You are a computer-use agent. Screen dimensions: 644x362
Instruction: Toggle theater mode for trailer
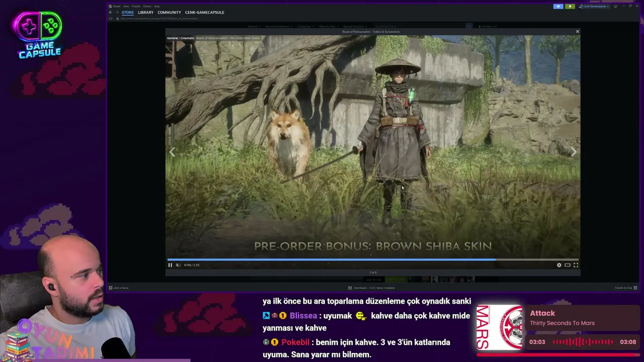coord(568,265)
